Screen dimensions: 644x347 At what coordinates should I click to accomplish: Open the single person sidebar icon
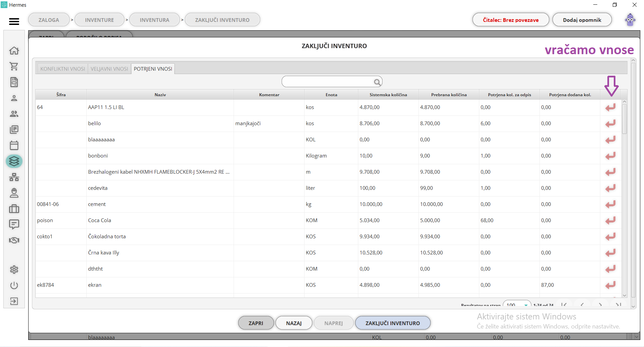tap(14, 98)
